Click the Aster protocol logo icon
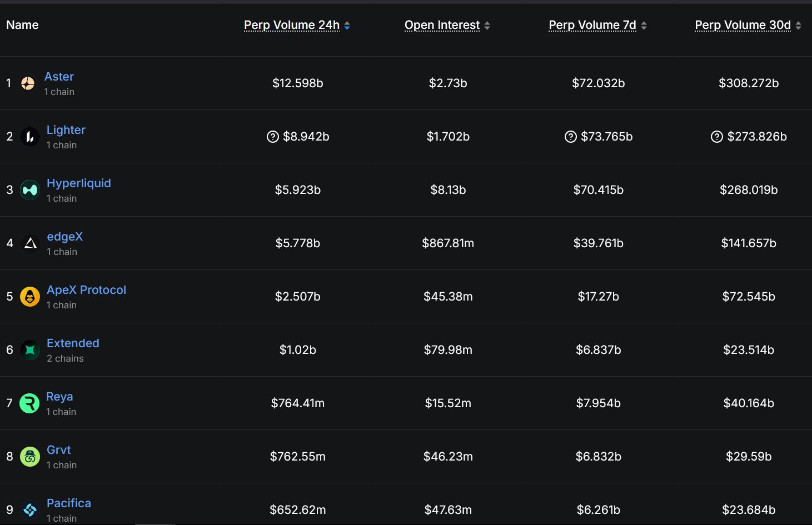Image resolution: width=812 pixels, height=525 pixels. coord(28,83)
